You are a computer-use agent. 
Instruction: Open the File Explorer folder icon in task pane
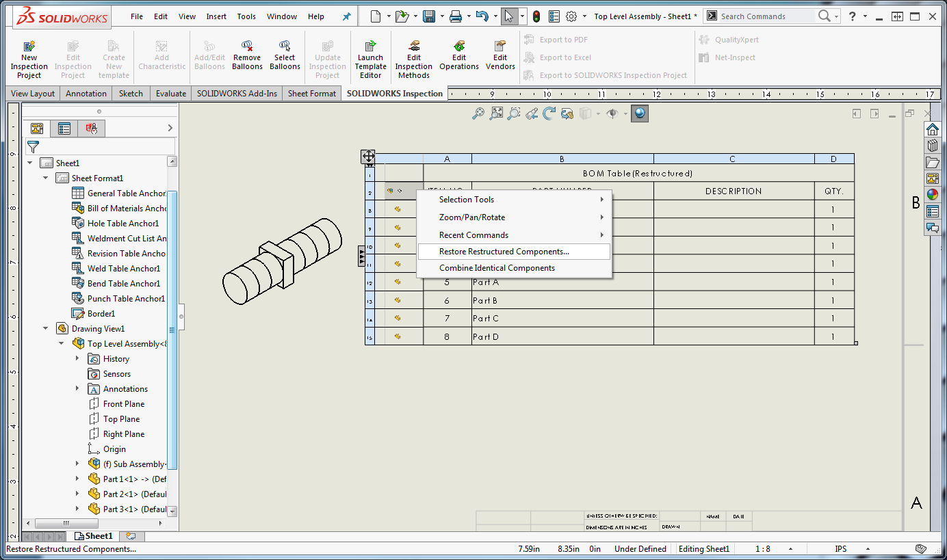click(932, 162)
